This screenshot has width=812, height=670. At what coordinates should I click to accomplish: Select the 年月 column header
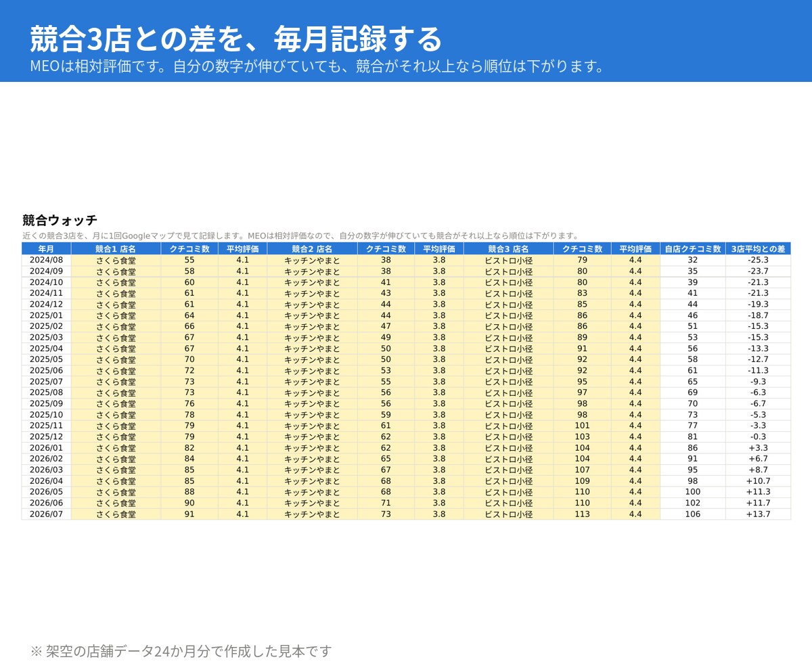pos(46,249)
